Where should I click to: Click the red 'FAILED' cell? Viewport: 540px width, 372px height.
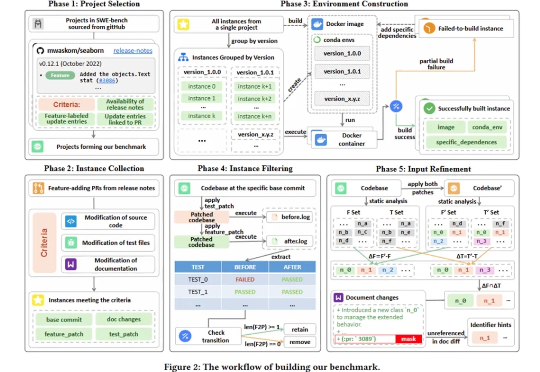pyautogui.click(x=245, y=279)
